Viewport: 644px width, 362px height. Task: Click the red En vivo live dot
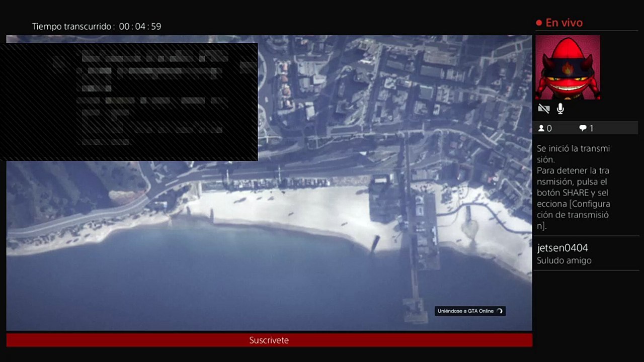(539, 23)
